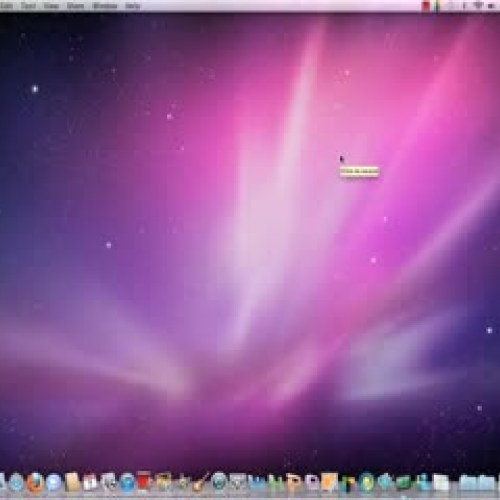Launch Firefox from the Dock
This screenshot has width=500, height=500.
(x=35, y=482)
